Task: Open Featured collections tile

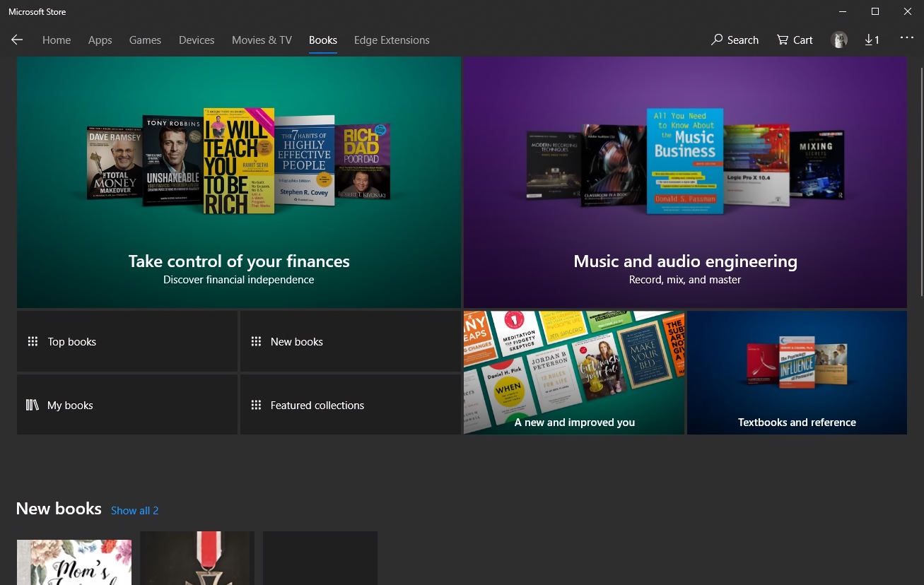Action: click(317, 405)
